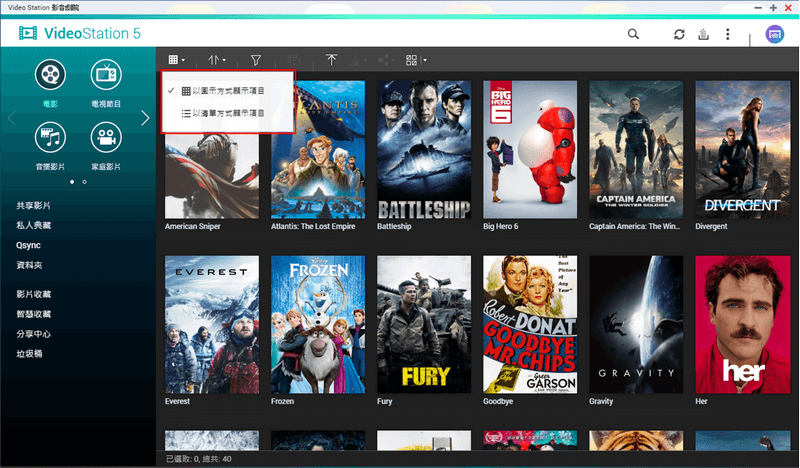Select the Everest movie poster
The image size is (800, 468).
pos(212,325)
